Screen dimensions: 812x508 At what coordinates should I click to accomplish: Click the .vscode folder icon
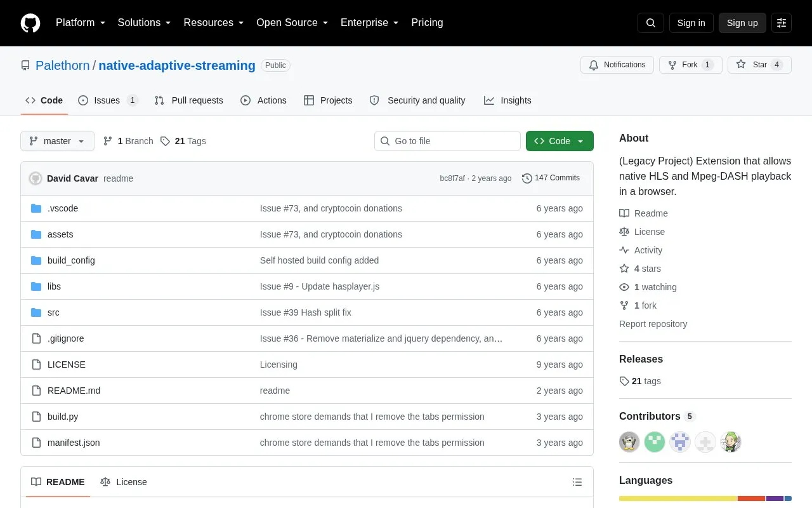point(36,208)
